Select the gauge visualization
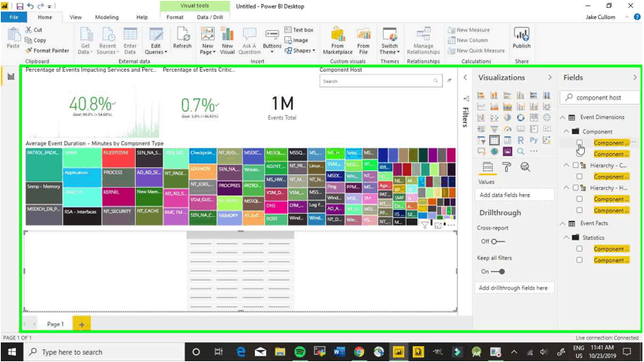Image resolution: width=644 pixels, height=362 pixels. pos(507,129)
